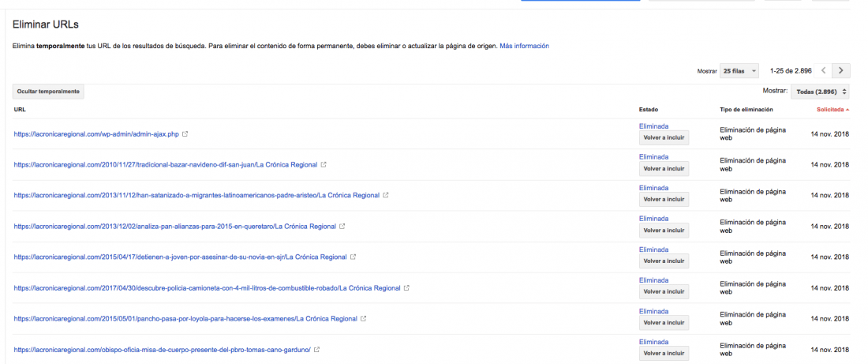
Task: Open the 25 filas rows dropdown
Action: (x=739, y=72)
